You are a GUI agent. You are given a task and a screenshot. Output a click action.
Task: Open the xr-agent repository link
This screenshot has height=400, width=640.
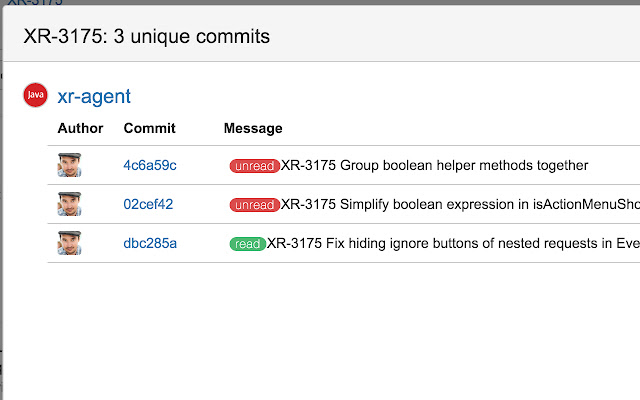tap(94, 96)
